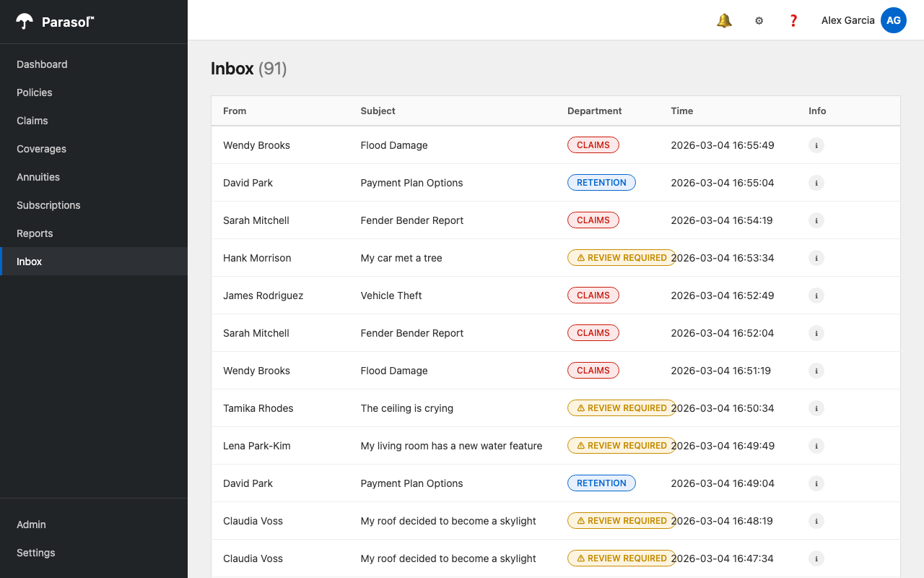The width and height of the screenshot is (924, 578).
Task: Open the Reports section
Action: point(35,233)
